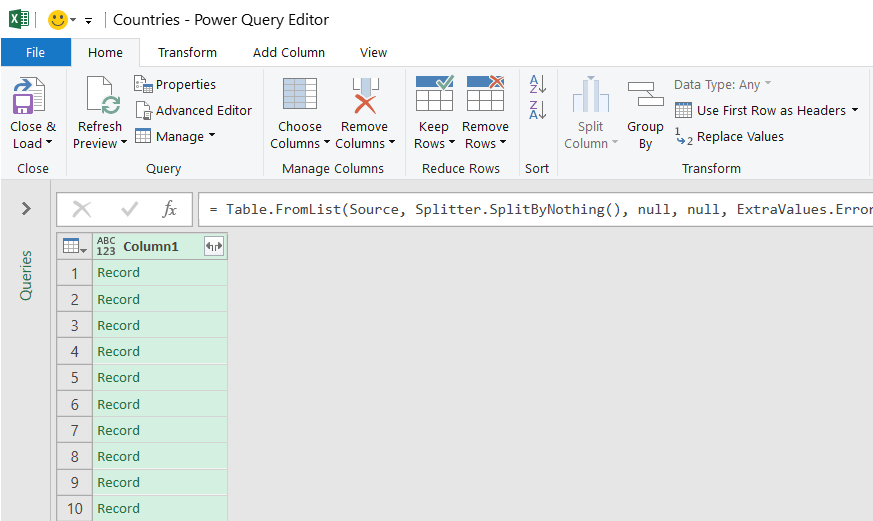The height and width of the screenshot is (521, 873).
Task: Sort ascending with the A-Z icon
Action: pos(537,84)
